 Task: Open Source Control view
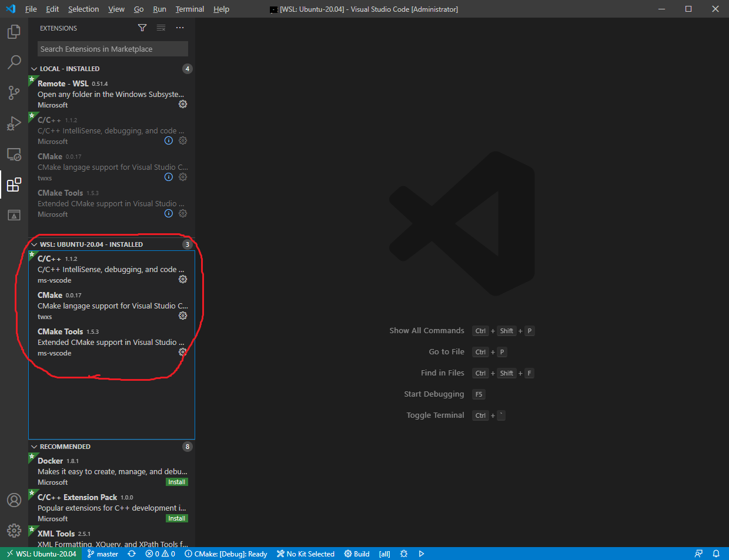14,93
